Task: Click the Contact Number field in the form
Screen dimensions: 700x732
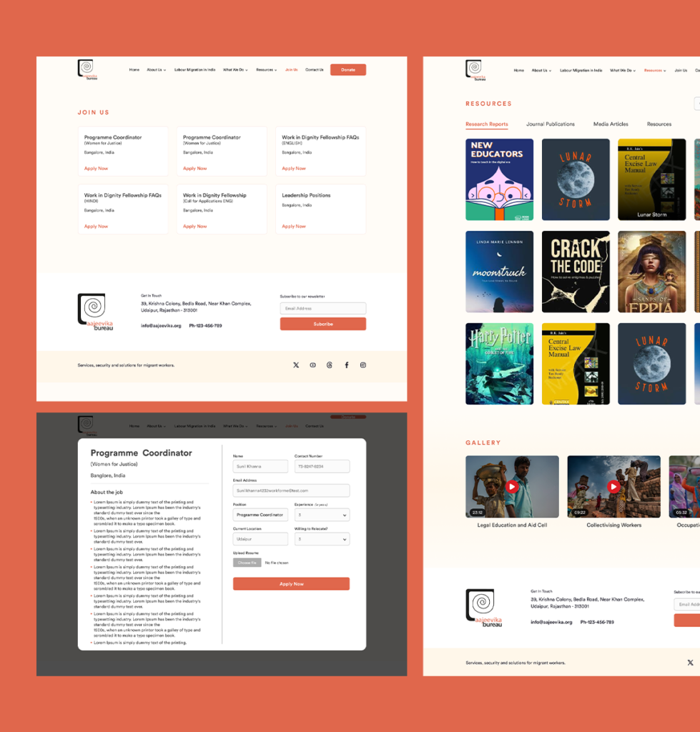Action: click(322, 466)
